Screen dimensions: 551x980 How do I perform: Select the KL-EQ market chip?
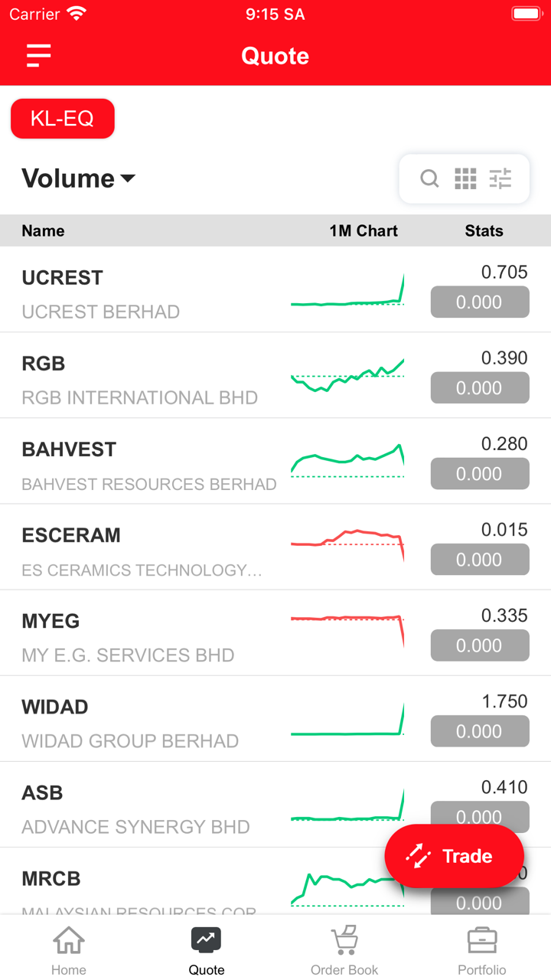(63, 119)
